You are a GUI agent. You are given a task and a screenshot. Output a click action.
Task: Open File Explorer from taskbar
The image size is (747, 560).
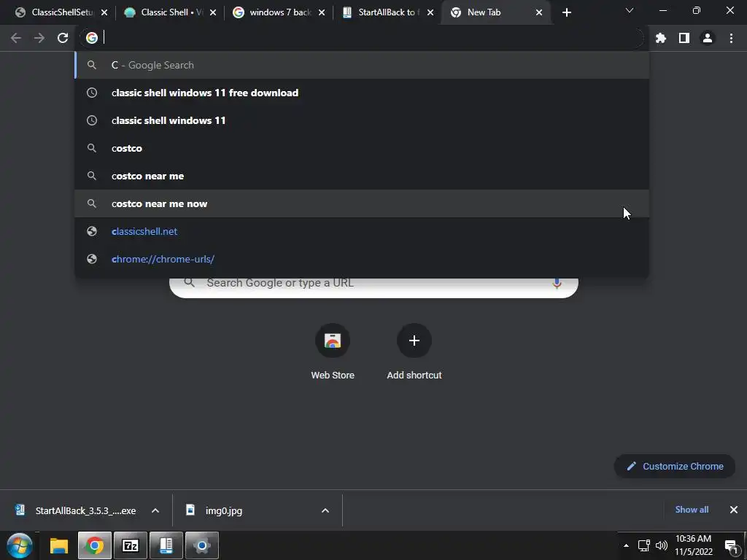coord(59,545)
